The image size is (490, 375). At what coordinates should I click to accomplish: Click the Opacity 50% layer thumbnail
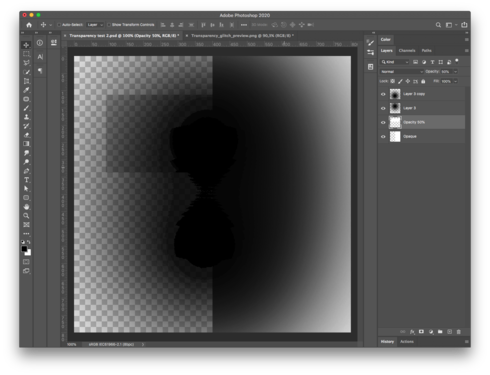point(395,122)
